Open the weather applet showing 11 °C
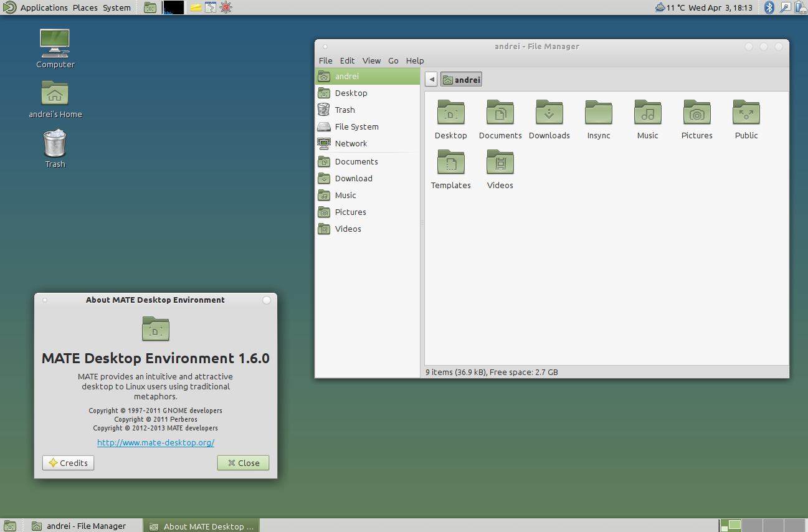Viewport: 808px width, 532px height. [x=670, y=7]
